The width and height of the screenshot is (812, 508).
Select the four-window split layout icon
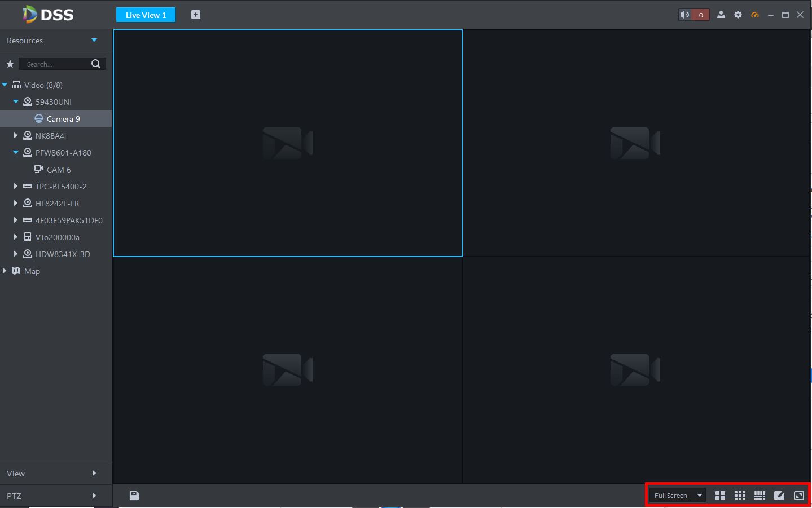(720, 496)
